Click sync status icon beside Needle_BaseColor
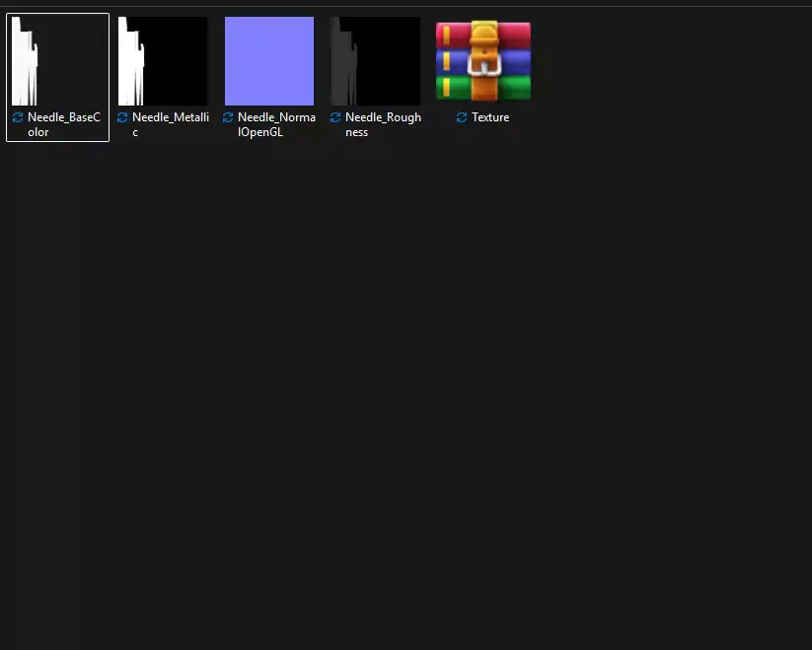812x650 pixels. (18, 117)
